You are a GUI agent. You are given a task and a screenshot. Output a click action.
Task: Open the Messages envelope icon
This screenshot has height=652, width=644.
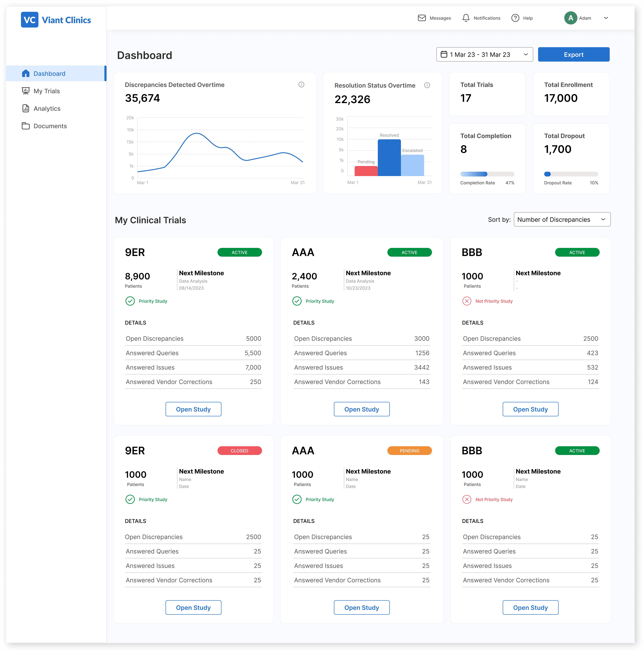(422, 18)
